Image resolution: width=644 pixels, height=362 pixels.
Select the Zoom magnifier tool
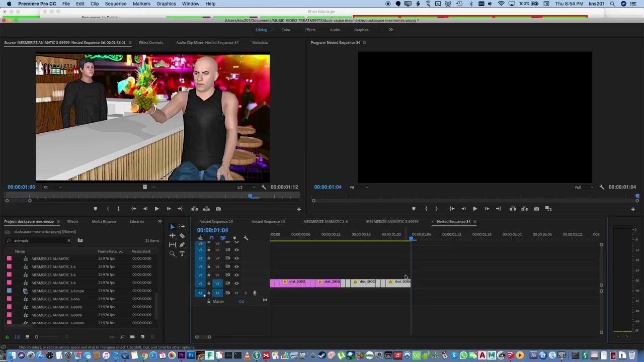point(172,254)
